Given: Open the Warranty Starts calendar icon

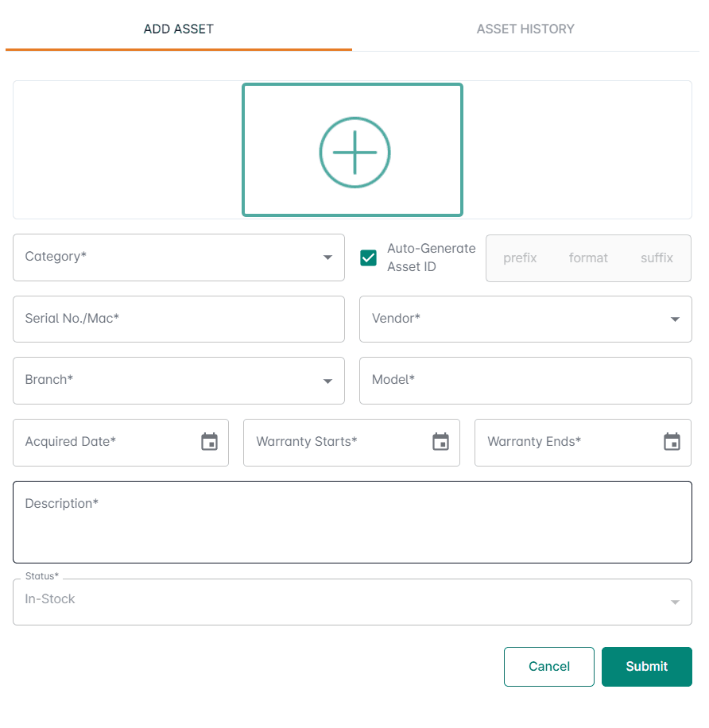Looking at the screenshot, I should pyautogui.click(x=440, y=442).
